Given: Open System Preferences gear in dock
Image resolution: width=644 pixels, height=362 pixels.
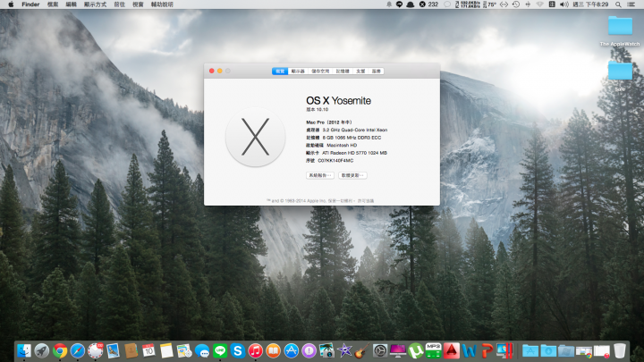Looking at the screenshot, I should (380, 351).
